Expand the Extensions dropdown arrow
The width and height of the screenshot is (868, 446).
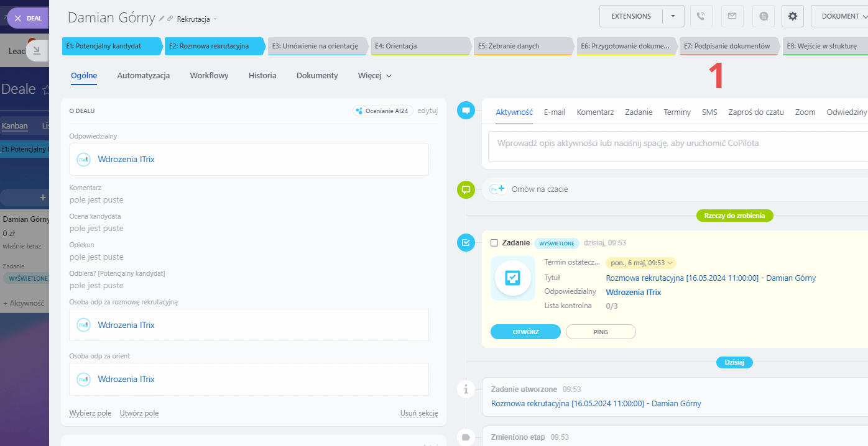(673, 16)
